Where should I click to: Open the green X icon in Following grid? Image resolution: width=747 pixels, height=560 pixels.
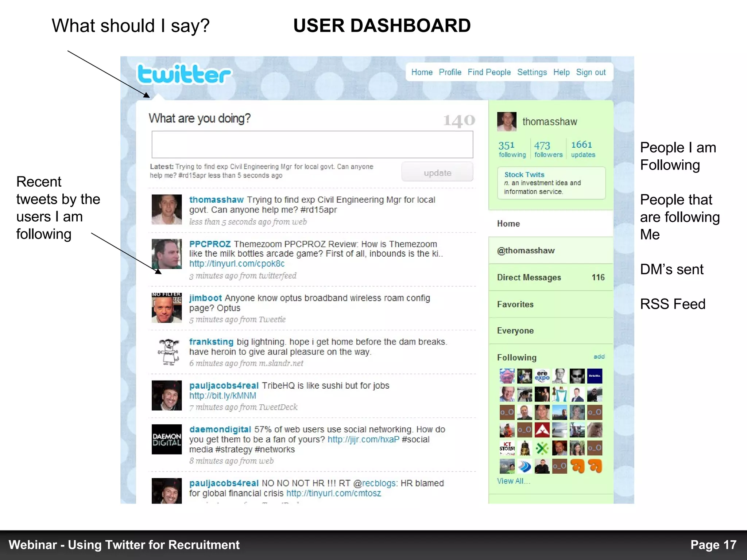(x=542, y=448)
